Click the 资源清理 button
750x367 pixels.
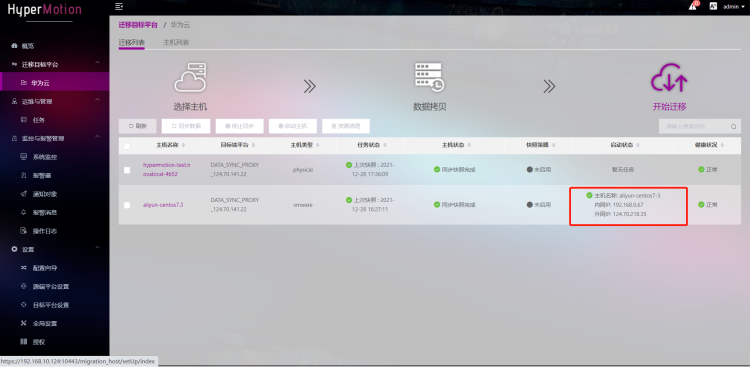pyautogui.click(x=346, y=126)
